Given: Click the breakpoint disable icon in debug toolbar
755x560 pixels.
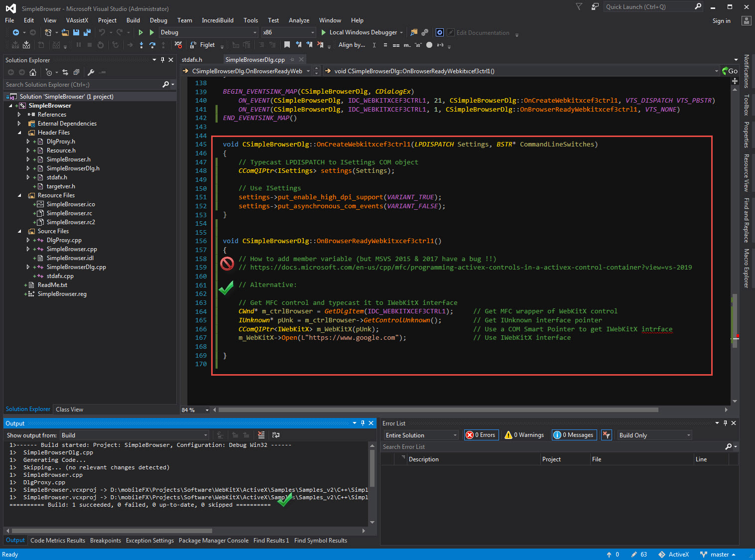Looking at the screenshot, I should (178, 45).
